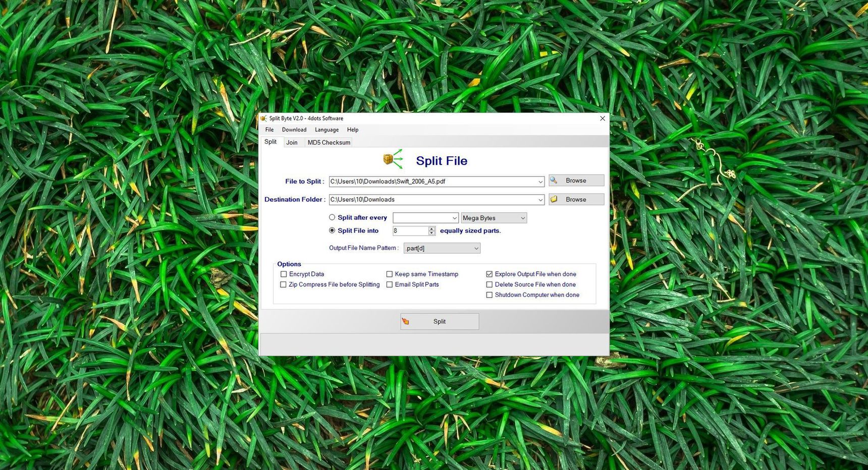Viewport: 868px width, 470px height.
Task: Close the Split Byte window
Action: click(x=602, y=119)
